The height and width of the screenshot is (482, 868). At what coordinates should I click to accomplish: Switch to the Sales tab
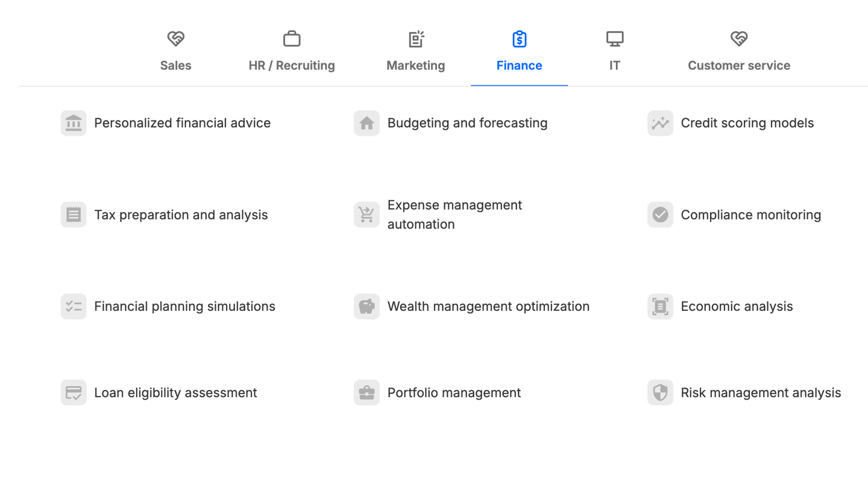175,52
